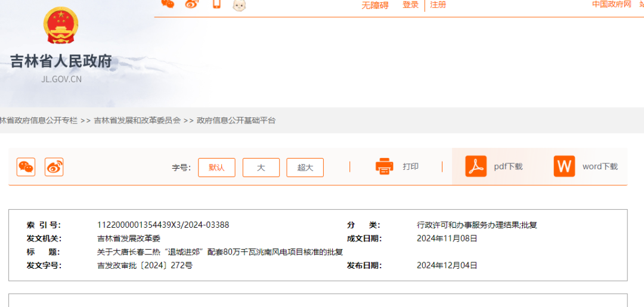
Task: Share via Weibo icon in article toolbar
Action: [x=54, y=167]
